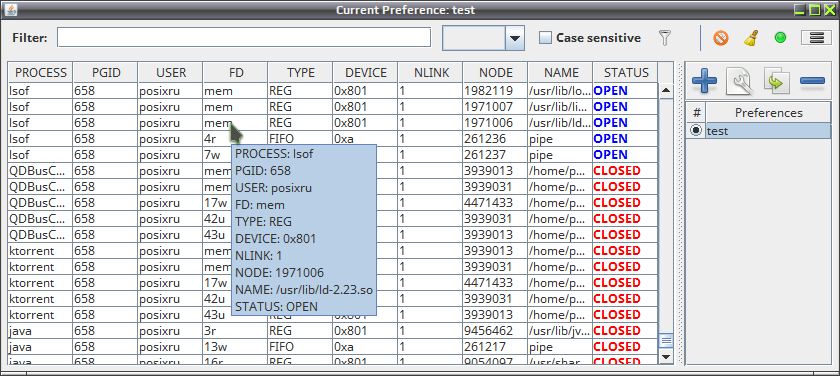Click the copy preference icon
The image size is (840, 376).
777,81
